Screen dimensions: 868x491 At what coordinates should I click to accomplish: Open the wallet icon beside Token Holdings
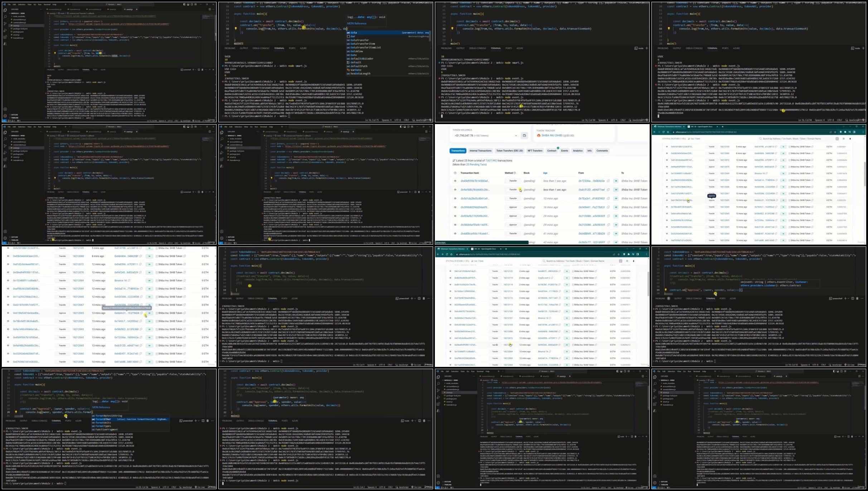pyautogui.click(x=524, y=136)
